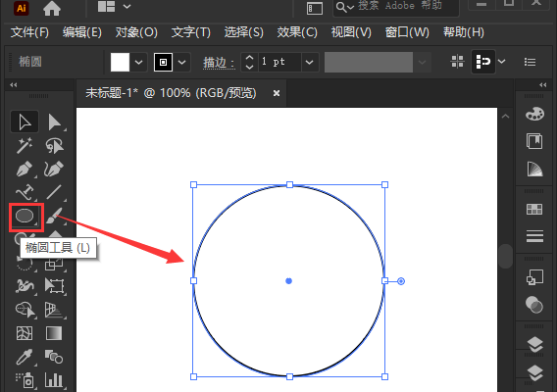Toggle the workspace switcher icon
Screen dimensions: 557x392
(315, 9)
